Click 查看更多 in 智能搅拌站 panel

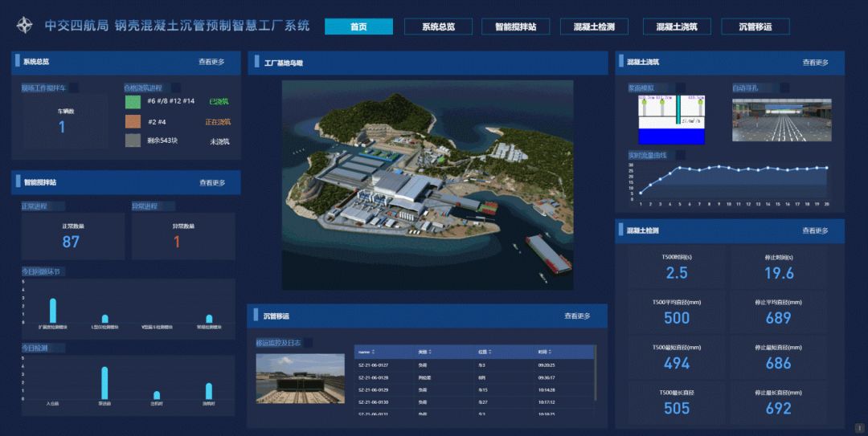(212, 182)
